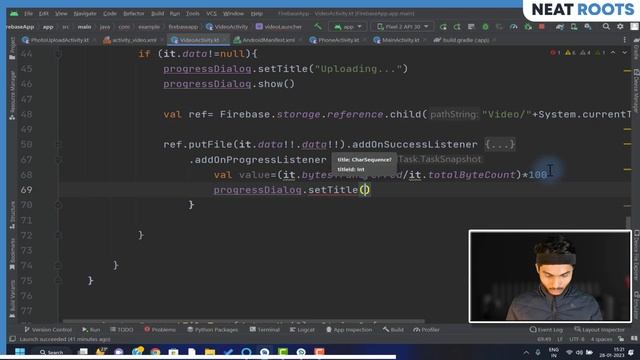
Task: Open Chrome from the taskbar
Action: [155, 352]
